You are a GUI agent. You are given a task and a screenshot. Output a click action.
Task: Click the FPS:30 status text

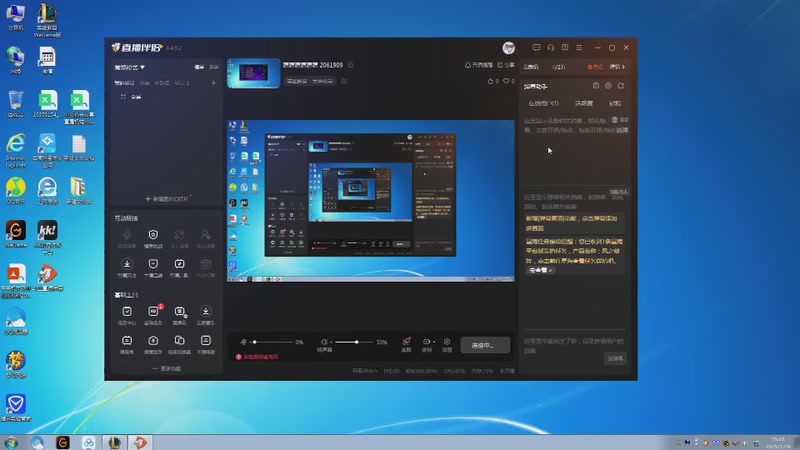pos(392,371)
